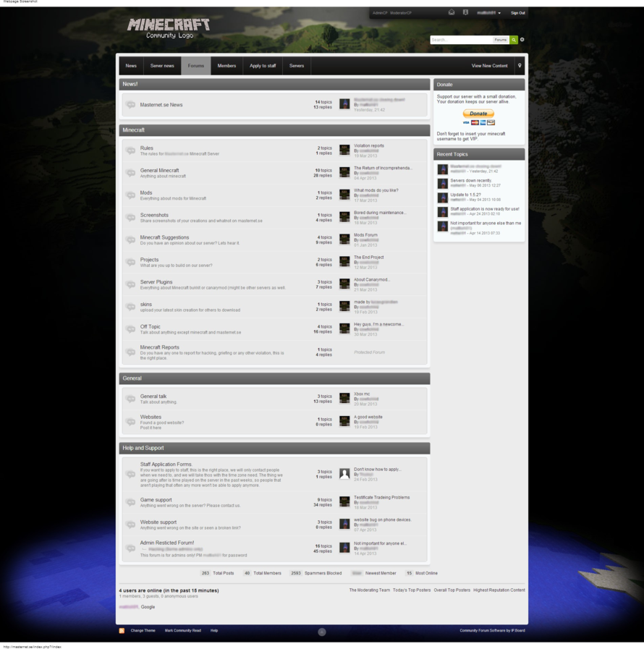Open Overall Top Posters link
The image size is (644, 649).
click(x=452, y=590)
